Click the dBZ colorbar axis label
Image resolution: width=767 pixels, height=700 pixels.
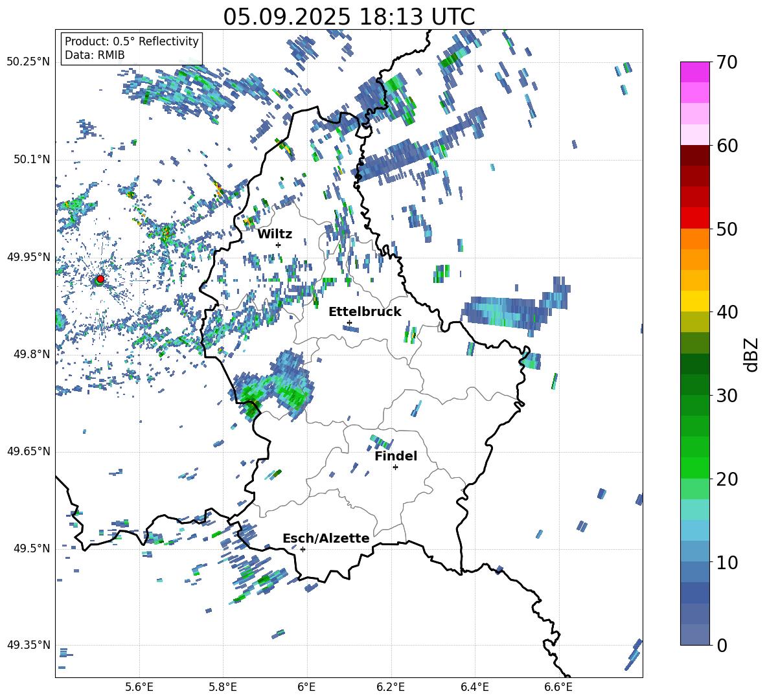752,354
